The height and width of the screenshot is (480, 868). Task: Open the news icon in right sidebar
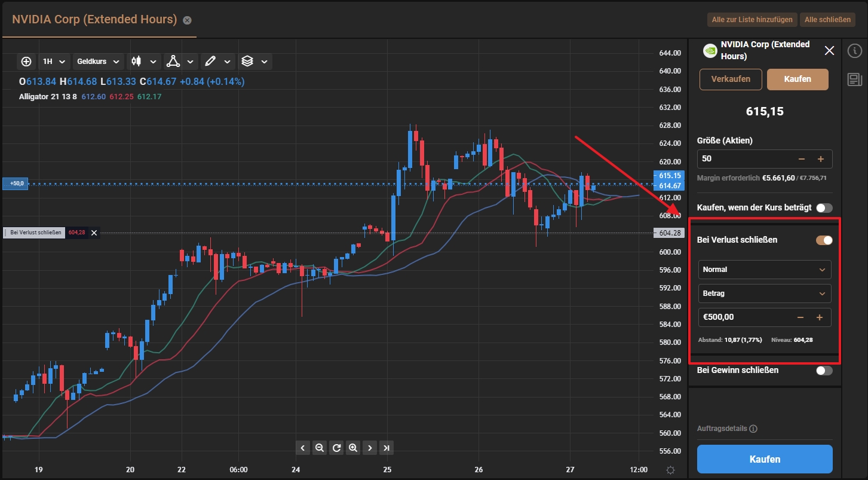[854, 80]
